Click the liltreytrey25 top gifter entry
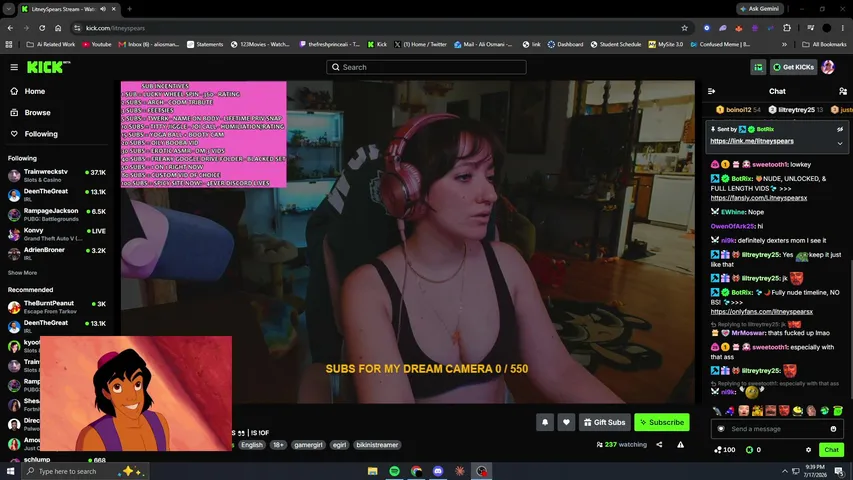Viewport: 853px width, 480px height. (795, 110)
